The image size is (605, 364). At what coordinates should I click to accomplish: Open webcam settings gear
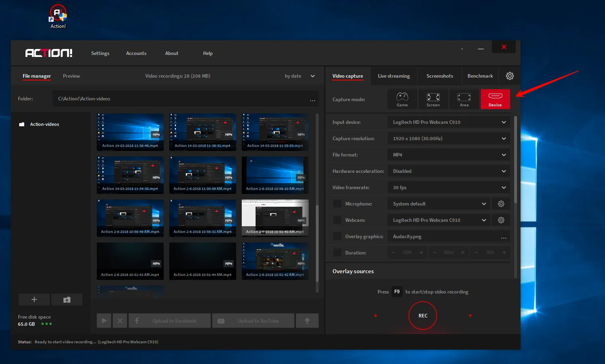[501, 220]
